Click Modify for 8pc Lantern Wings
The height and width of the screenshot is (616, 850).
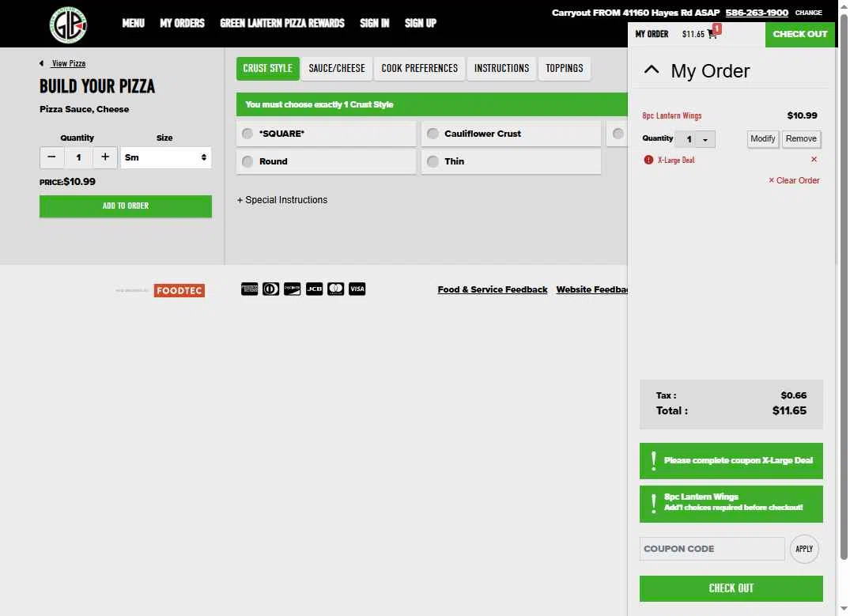pyautogui.click(x=763, y=139)
